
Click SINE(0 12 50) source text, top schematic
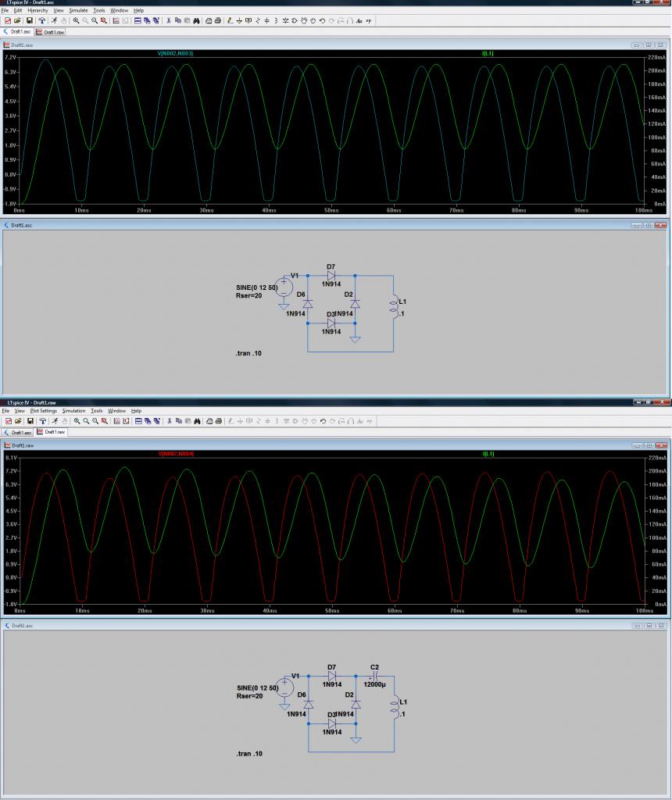[257, 287]
